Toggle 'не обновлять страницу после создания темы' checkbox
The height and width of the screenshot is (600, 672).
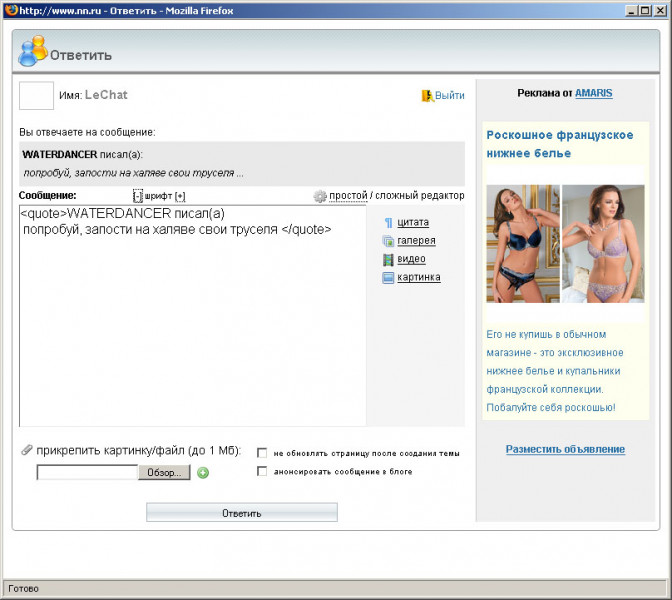[x=262, y=453]
